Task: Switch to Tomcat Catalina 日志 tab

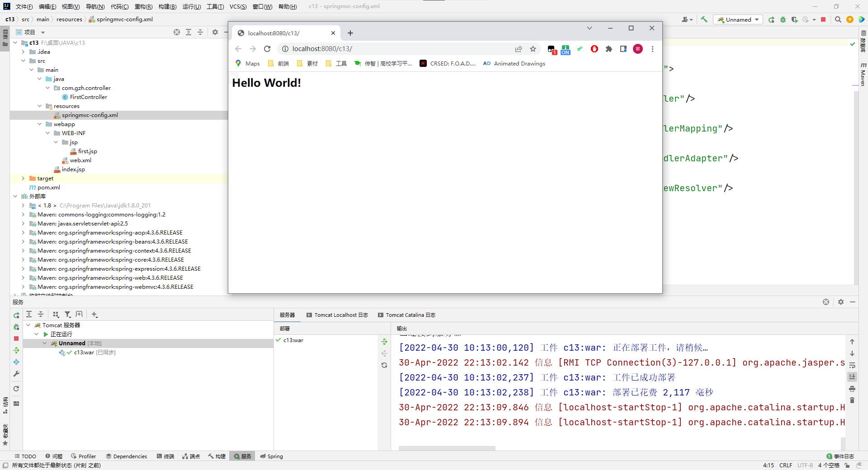Action: [x=406, y=315]
